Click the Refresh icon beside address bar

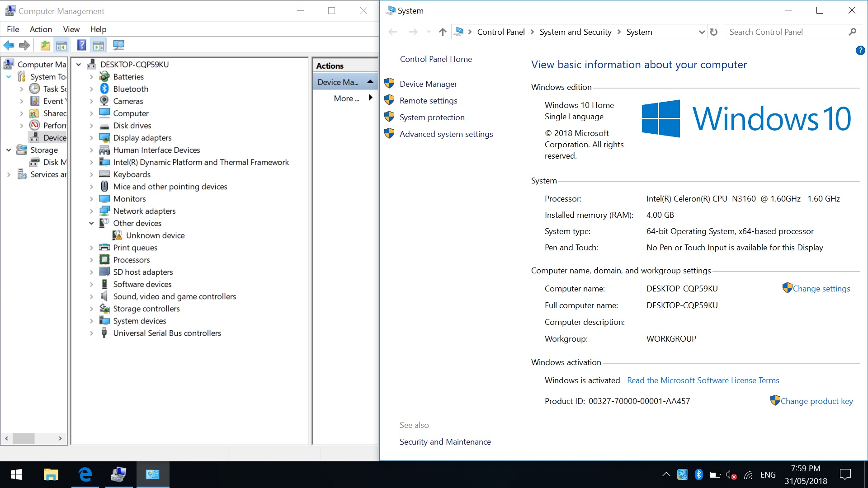(714, 32)
